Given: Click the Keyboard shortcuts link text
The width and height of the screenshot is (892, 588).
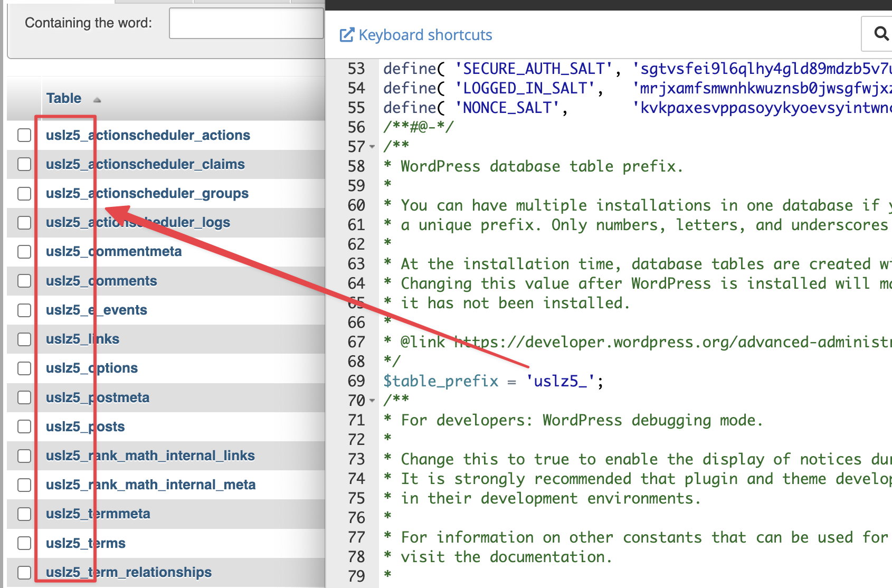Looking at the screenshot, I should click(x=425, y=35).
